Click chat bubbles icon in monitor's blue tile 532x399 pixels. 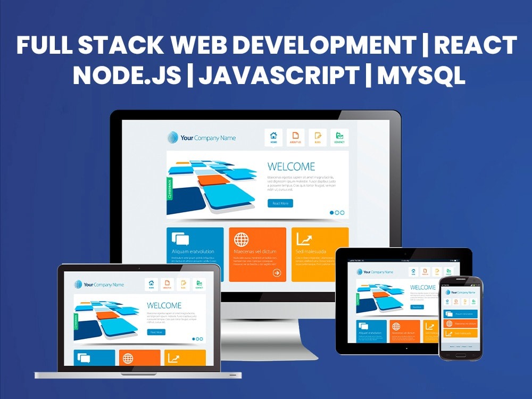(180, 239)
